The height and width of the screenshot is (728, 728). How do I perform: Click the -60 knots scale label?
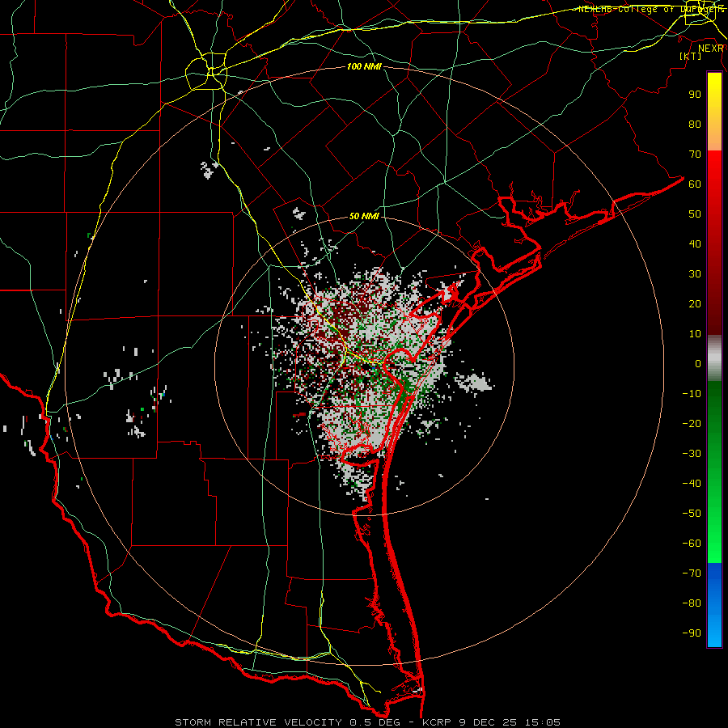(692, 544)
